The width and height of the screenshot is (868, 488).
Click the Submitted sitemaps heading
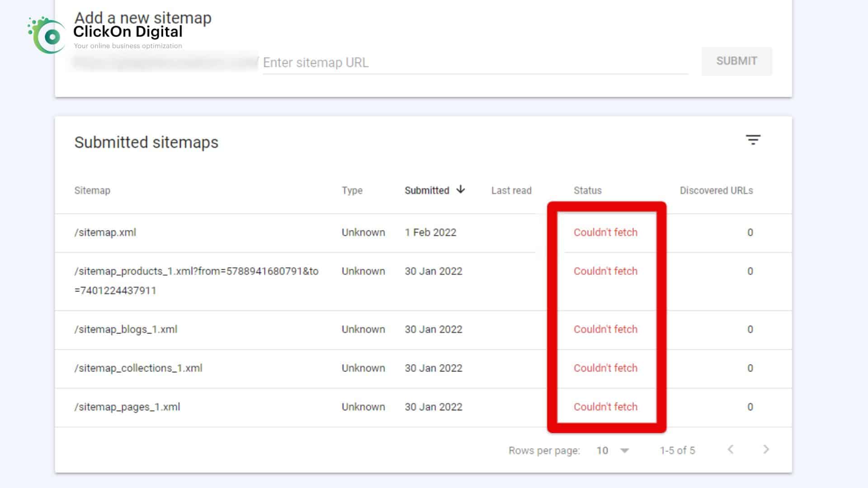146,142
